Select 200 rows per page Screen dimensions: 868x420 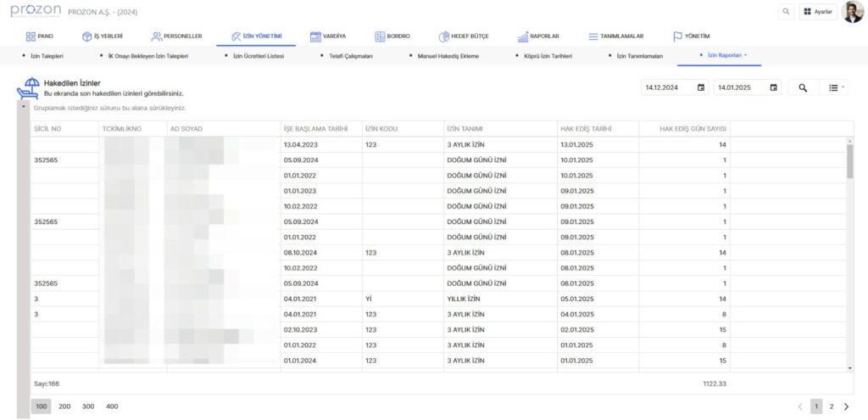pyautogui.click(x=64, y=406)
